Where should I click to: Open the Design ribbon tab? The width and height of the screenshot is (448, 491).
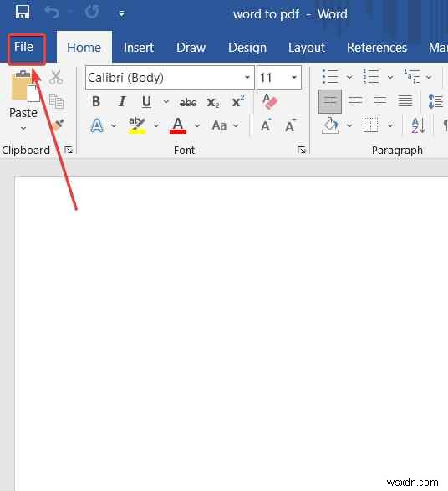247,48
